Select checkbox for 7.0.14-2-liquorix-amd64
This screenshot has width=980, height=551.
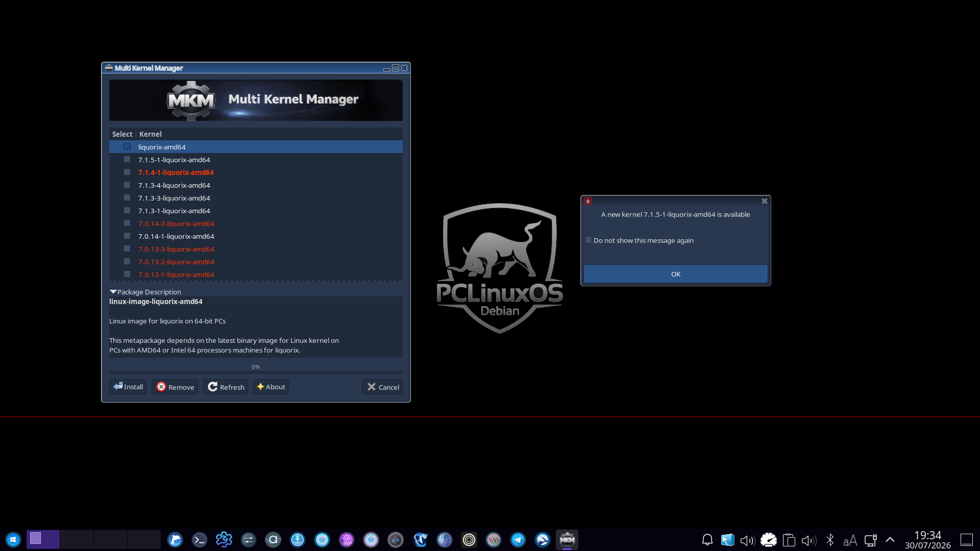[x=127, y=223]
